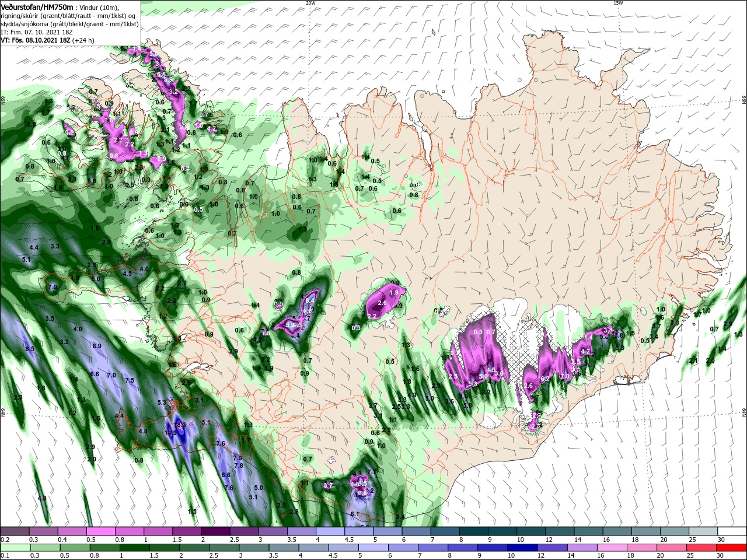The image size is (747, 560).
Task: Click the 14.9 precipitation value on the map
Action: [170, 433]
